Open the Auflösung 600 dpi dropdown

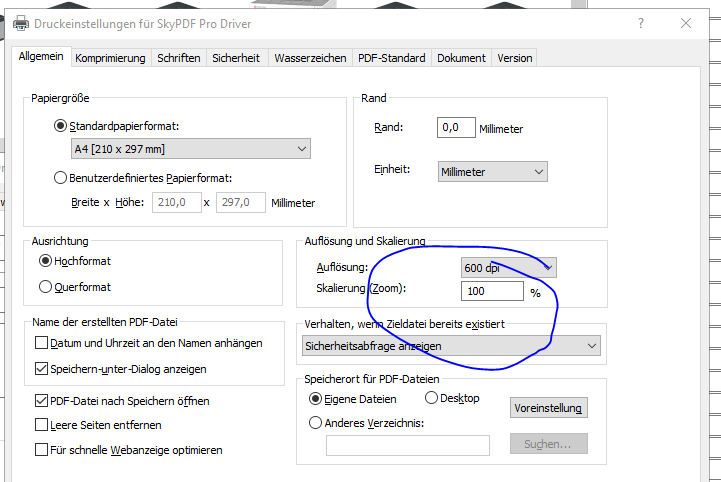click(509, 267)
